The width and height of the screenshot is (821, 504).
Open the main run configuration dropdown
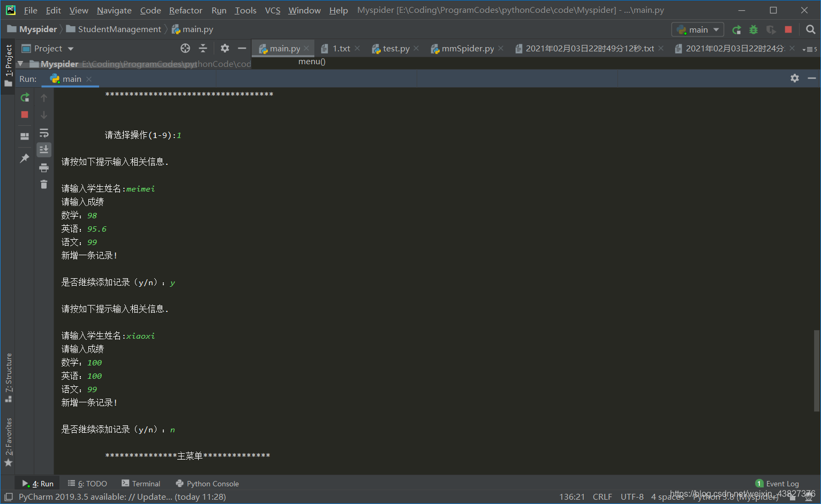coord(698,29)
